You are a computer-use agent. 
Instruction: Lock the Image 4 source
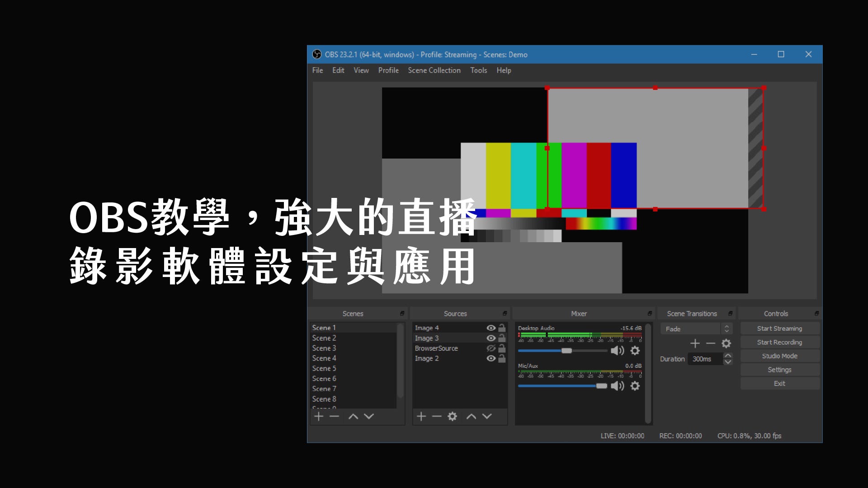[x=502, y=328]
